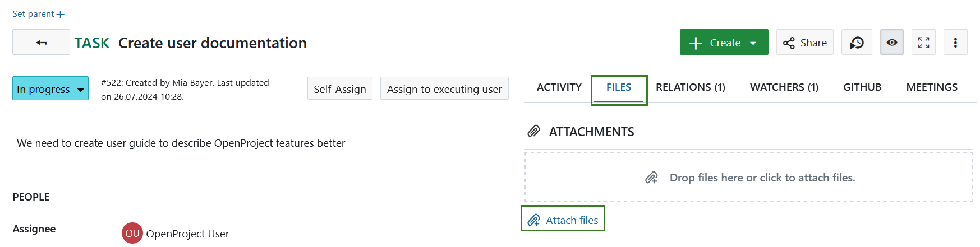Click the Share button
Viewport: 980px width, 247px height.
(x=805, y=43)
